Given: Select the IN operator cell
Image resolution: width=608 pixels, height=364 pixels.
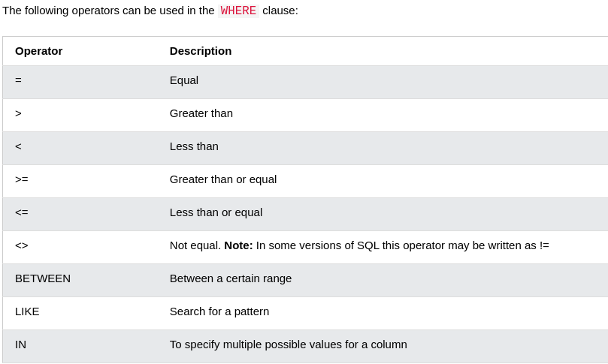Looking at the screenshot, I should (20, 344).
